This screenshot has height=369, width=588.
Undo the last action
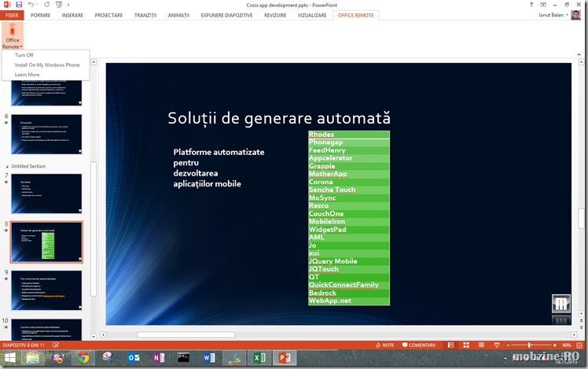31,5
